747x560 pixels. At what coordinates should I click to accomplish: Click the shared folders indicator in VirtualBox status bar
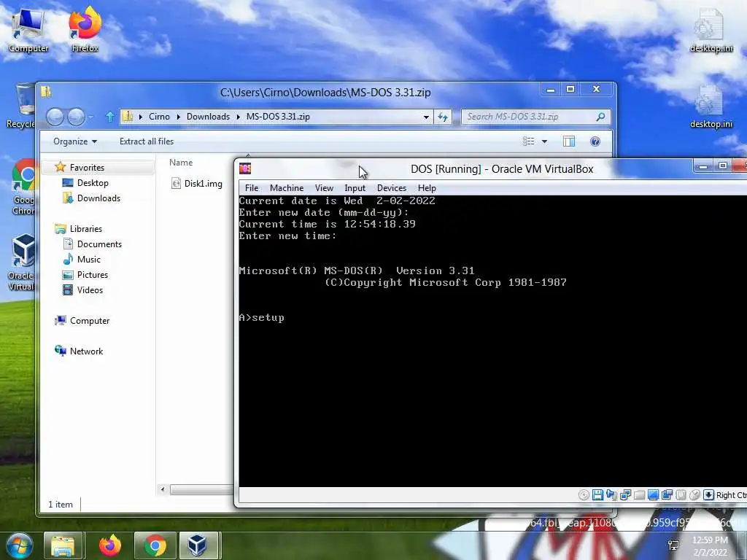tap(639, 495)
